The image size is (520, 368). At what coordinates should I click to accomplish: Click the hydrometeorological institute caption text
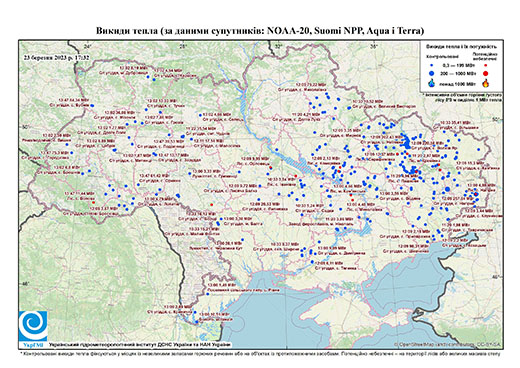tap(140, 344)
